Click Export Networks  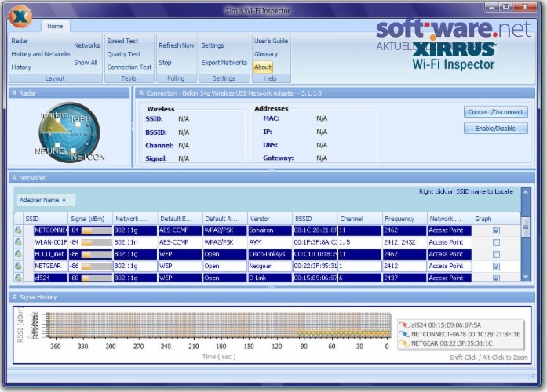224,63
